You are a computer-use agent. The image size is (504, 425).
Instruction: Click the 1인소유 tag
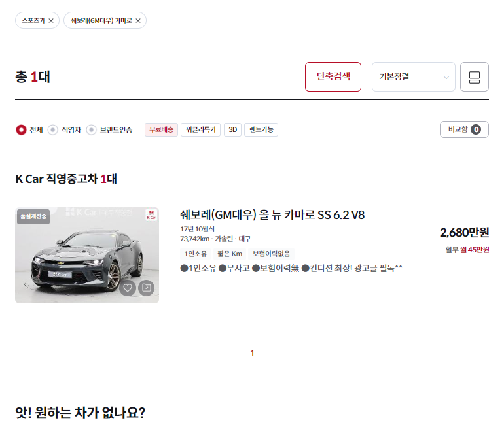click(x=195, y=254)
